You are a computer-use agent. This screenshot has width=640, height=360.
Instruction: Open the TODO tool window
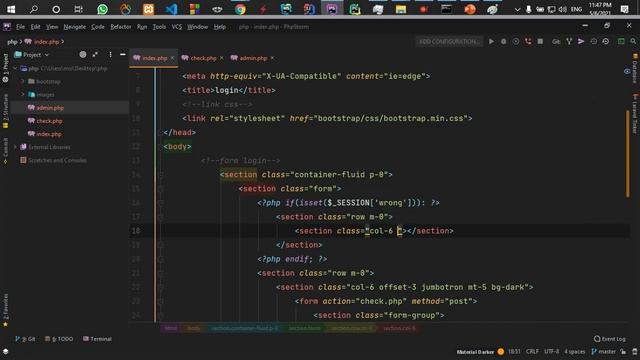[59, 339]
